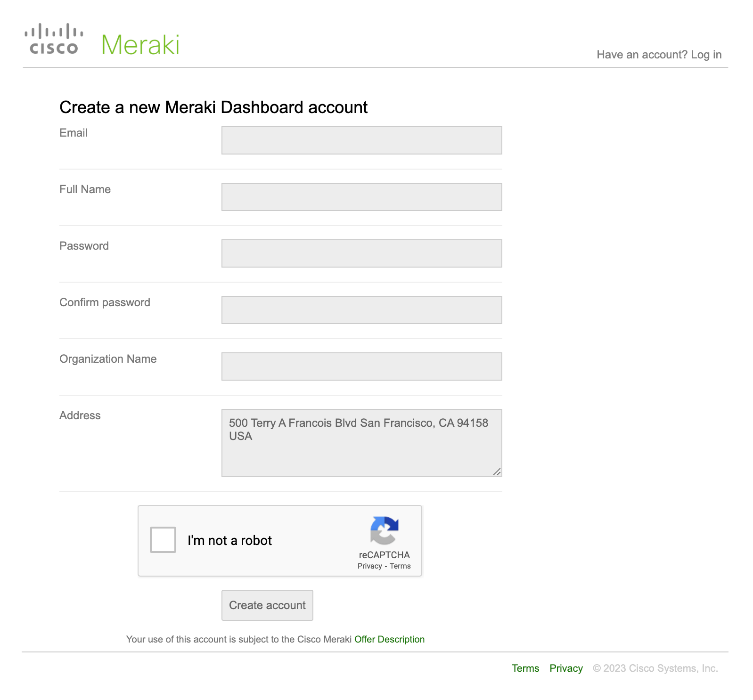This screenshot has height=700, width=753.
Task: Open reCAPTCHA Terms link
Action: (x=400, y=566)
